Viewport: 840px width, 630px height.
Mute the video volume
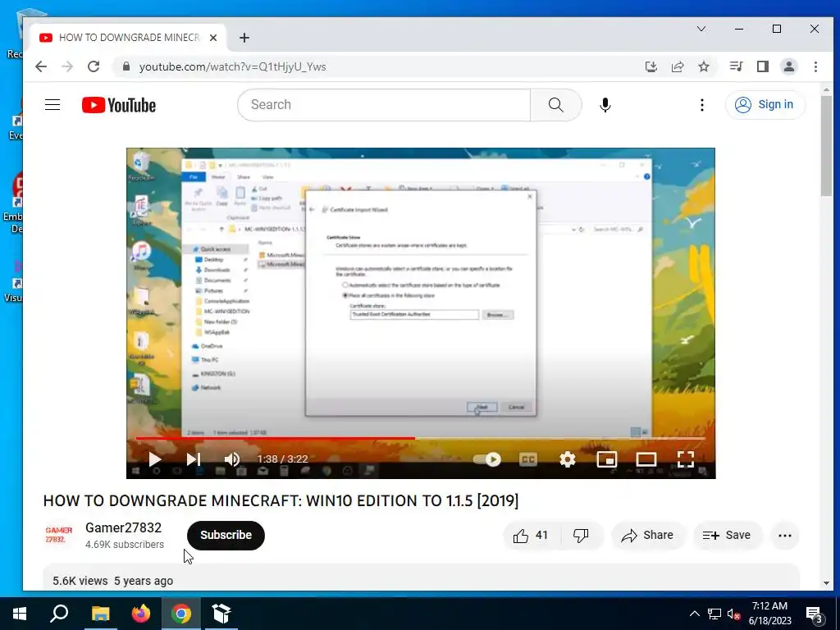click(232, 459)
